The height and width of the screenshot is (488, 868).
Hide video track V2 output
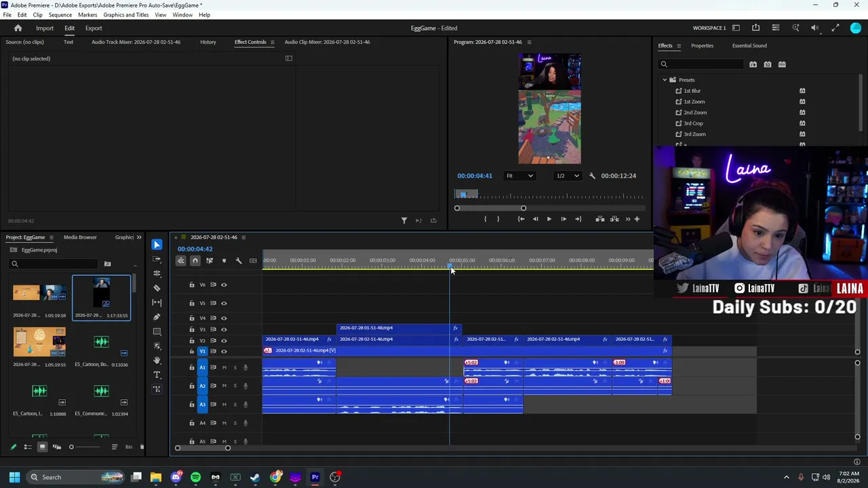[224, 340]
